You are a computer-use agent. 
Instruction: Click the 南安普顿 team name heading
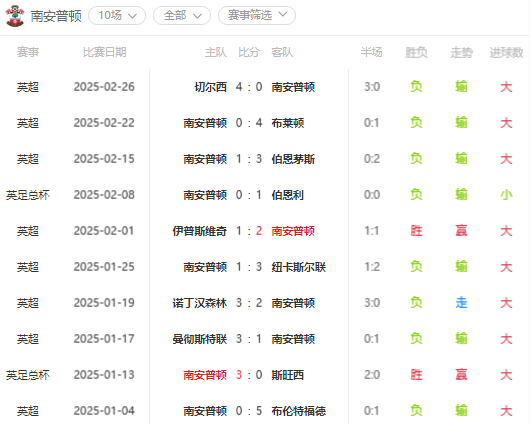tap(56, 16)
